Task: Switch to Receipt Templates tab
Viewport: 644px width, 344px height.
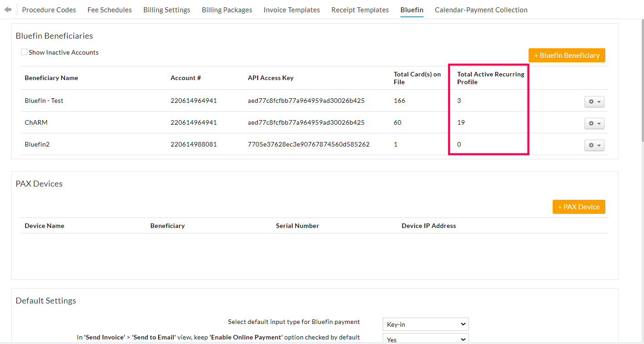Action: pyautogui.click(x=360, y=10)
